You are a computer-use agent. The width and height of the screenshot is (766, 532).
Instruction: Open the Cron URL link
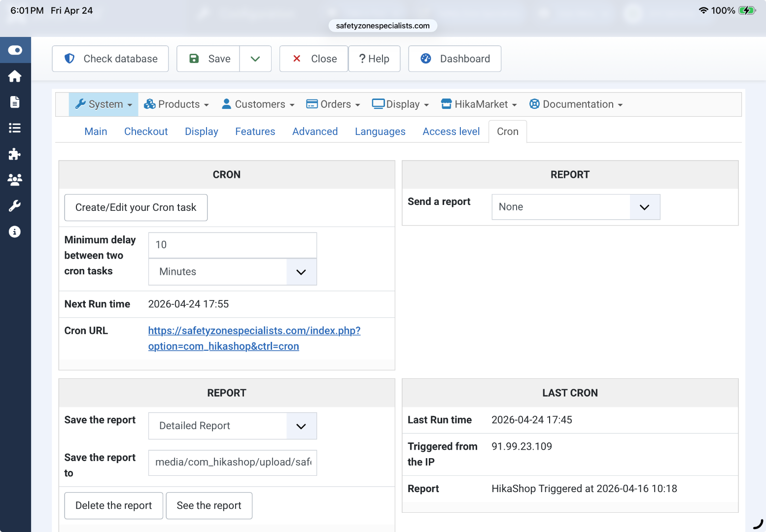point(254,338)
